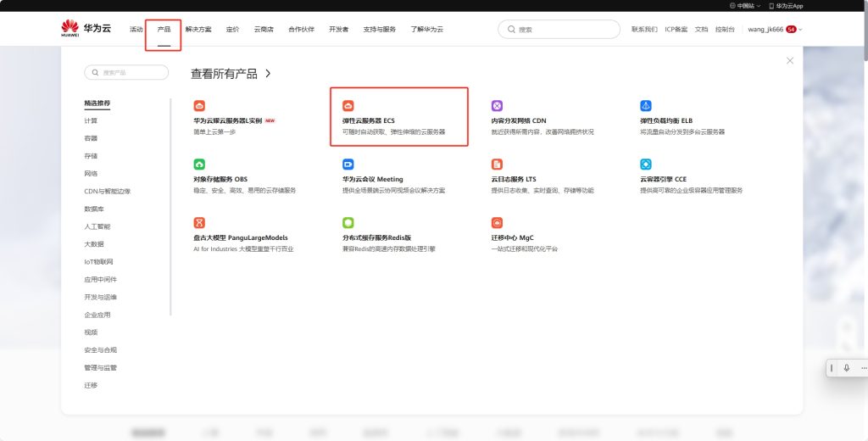
Task: Select 开发与运维 category
Action: [x=101, y=298]
